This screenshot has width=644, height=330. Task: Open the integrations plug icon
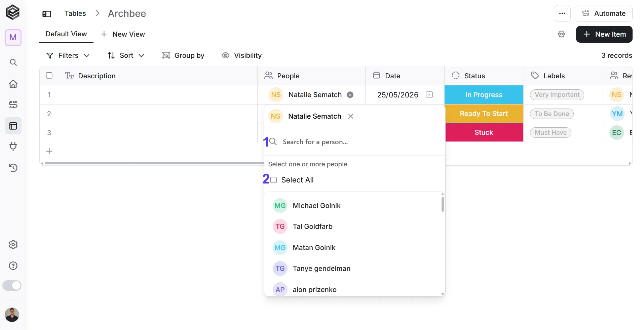(13, 147)
